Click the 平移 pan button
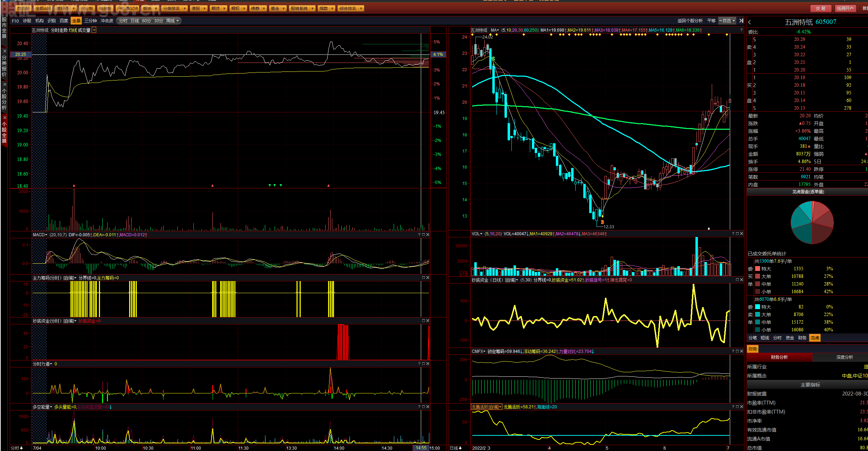The width and height of the screenshot is (868, 451). tap(711, 21)
